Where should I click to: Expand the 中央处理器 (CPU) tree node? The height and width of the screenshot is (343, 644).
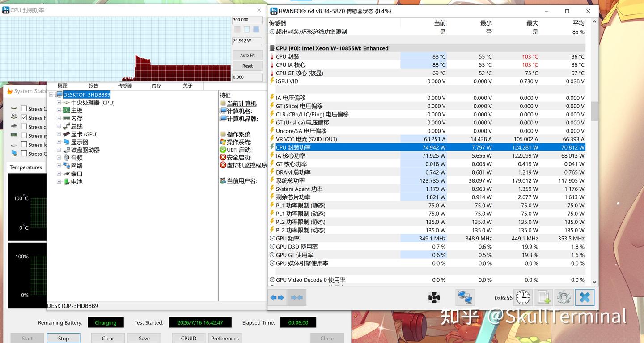[59, 103]
